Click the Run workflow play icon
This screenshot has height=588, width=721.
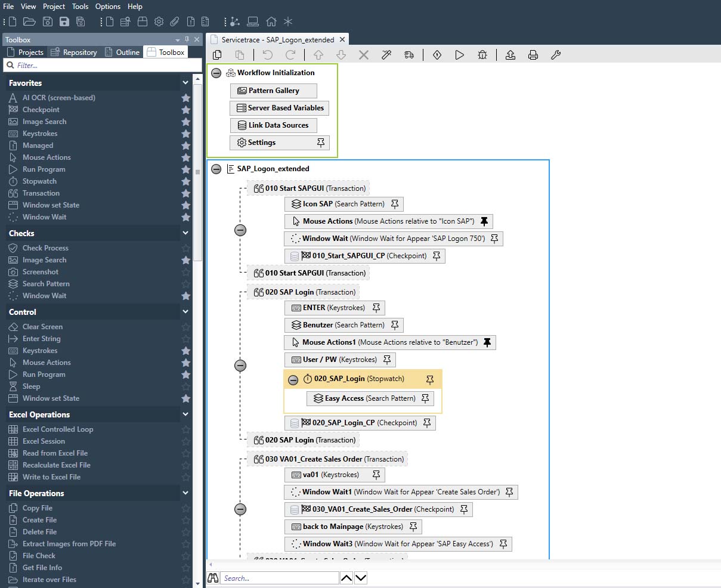point(459,55)
